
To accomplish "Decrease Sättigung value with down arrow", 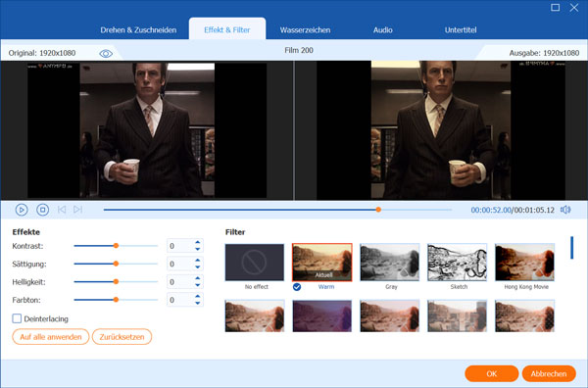I will point(198,267).
